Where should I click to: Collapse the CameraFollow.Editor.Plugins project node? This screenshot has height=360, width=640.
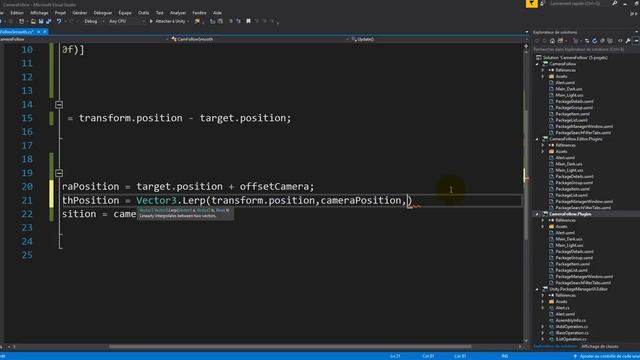pyautogui.click(x=537, y=139)
